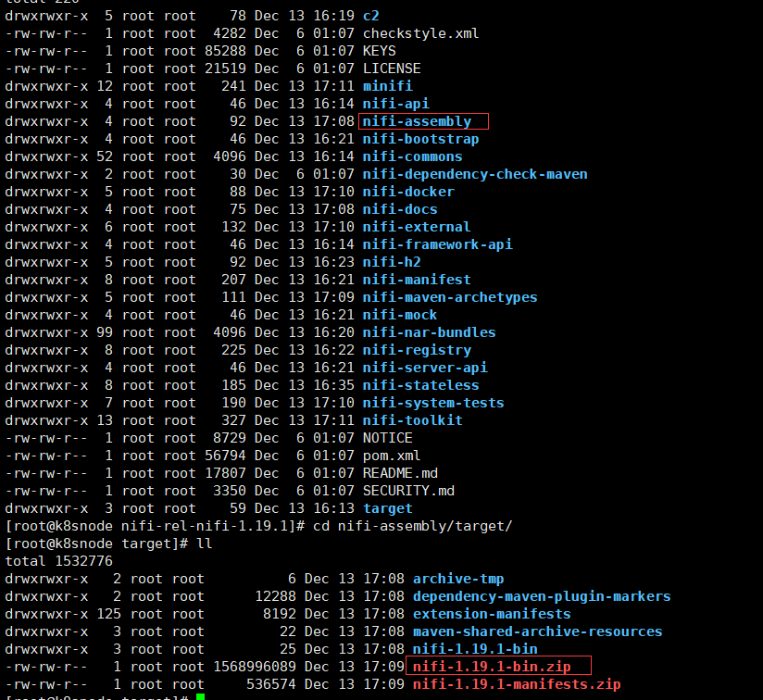The width and height of the screenshot is (763, 700).
Task: Select time 16:13 in target row
Action: tap(333, 508)
